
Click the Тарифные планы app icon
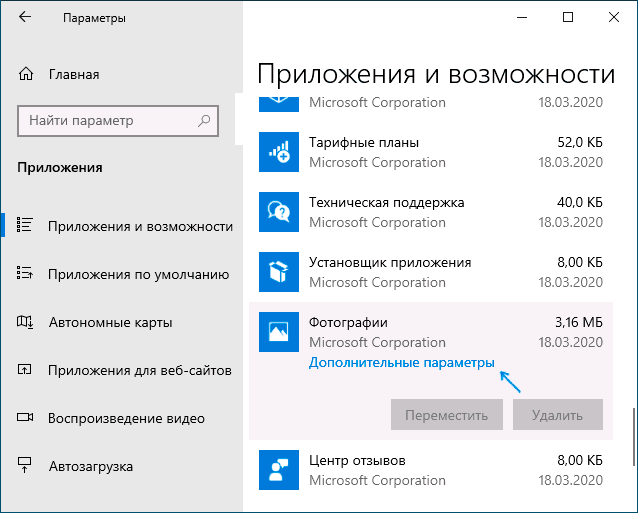[x=279, y=152]
